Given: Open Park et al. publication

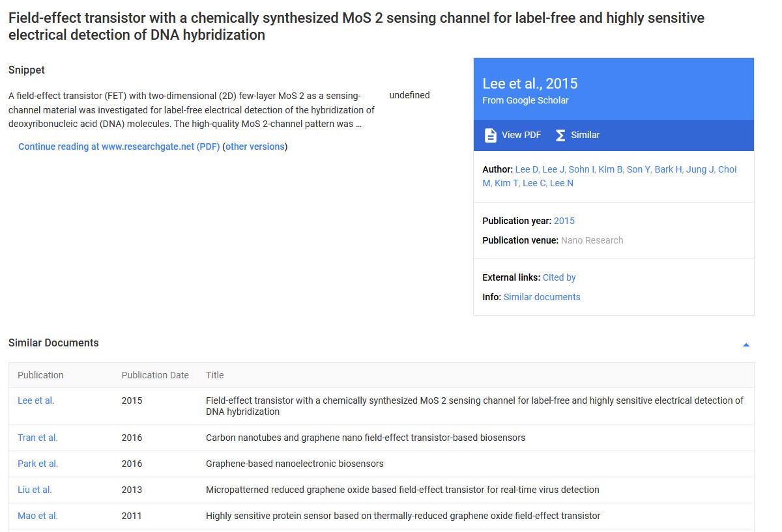Looking at the screenshot, I should (38, 464).
